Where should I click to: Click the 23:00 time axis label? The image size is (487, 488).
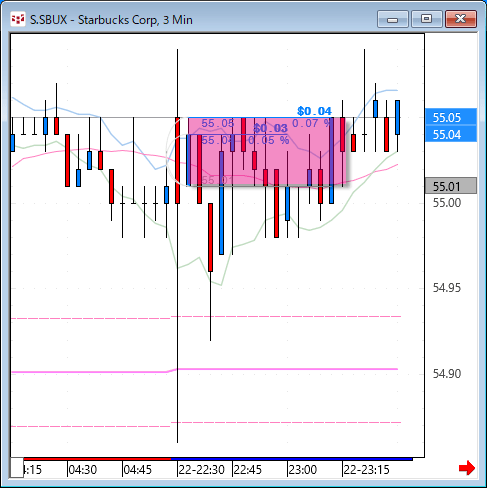[302, 470]
